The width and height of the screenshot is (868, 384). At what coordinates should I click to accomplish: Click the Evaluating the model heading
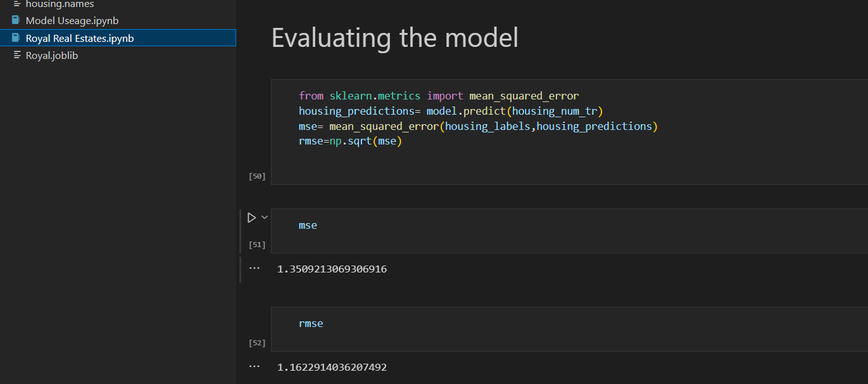click(x=394, y=38)
